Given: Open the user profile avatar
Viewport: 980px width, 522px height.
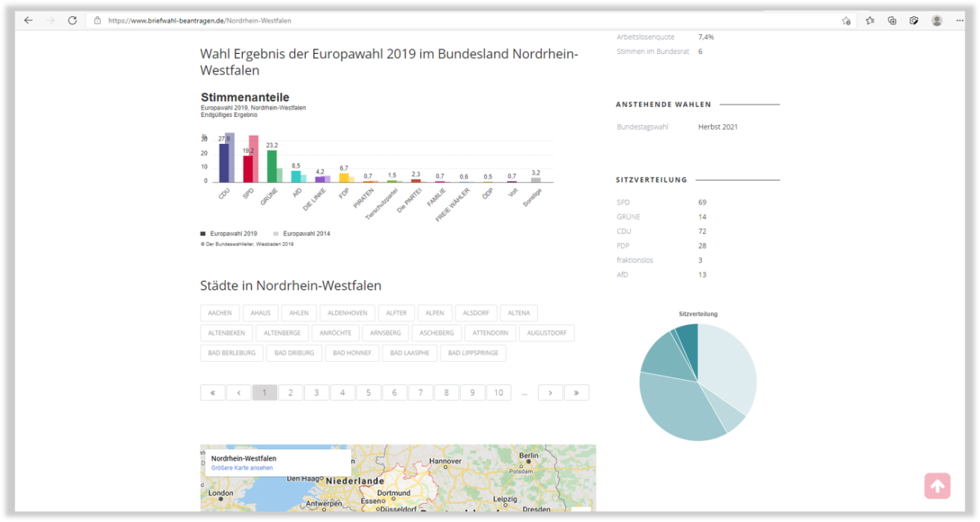Looking at the screenshot, I should (937, 20).
